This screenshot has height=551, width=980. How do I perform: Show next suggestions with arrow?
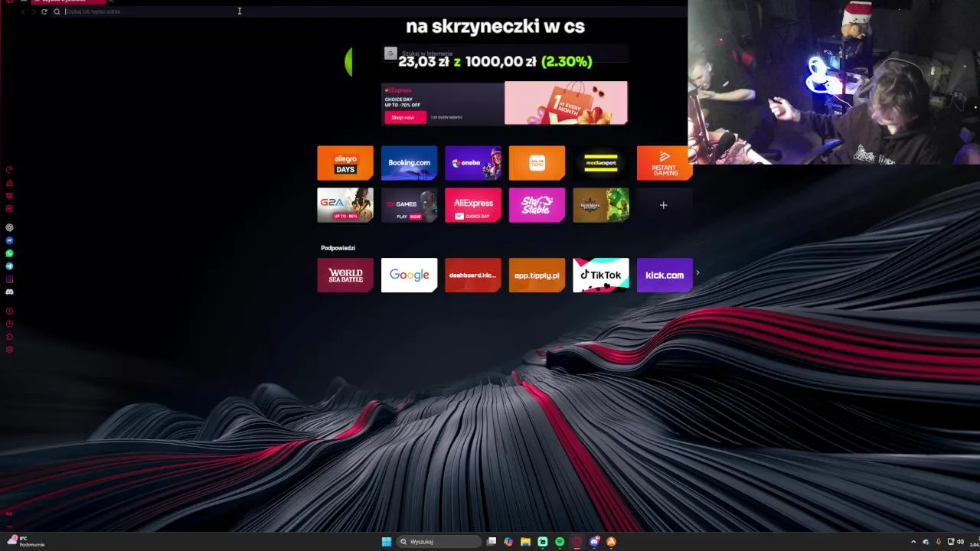(x=697, y=272)
